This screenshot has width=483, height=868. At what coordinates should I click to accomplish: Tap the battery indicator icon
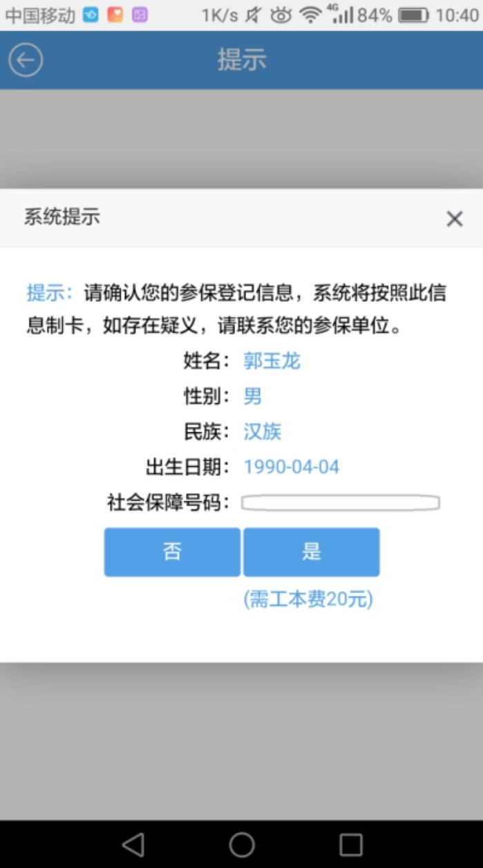tap(414, 15)
